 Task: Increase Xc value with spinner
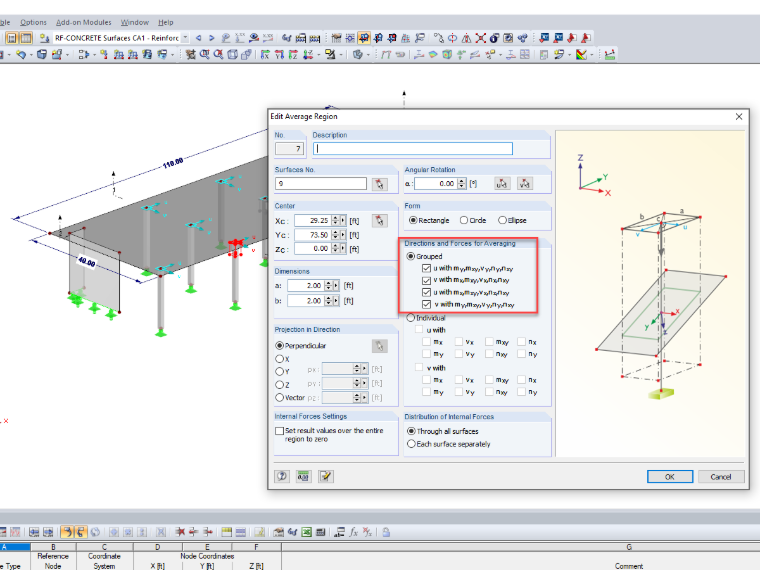[x=335, y=218]
